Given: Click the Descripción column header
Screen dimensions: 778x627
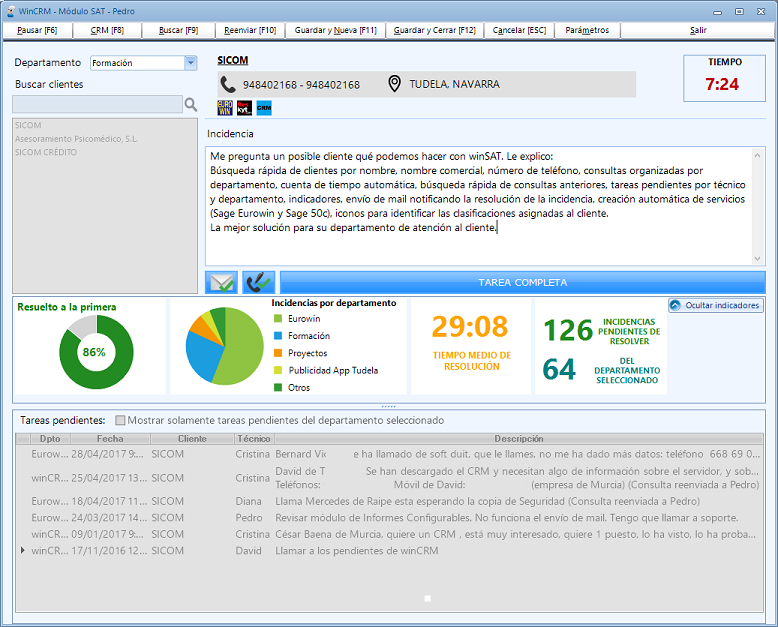Looking at the screenshot, I should pyautogui.click(x=519, y=439).
